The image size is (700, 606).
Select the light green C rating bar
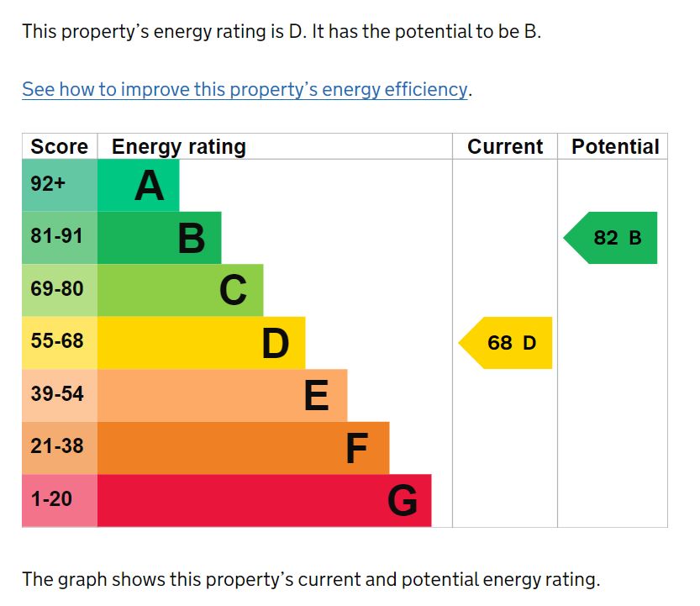(181, 290)
